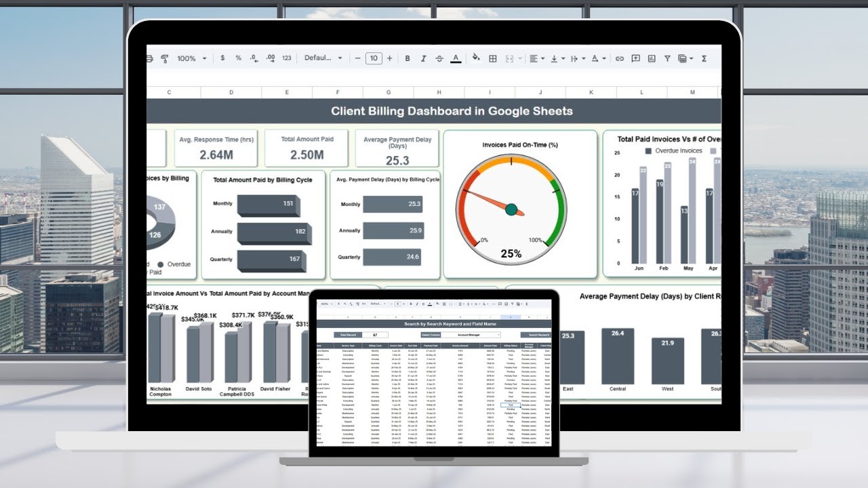868x488 pixels.
Task: Toggle italic formatting in the laptop toolbar
Action: click(x=424, y=58)
